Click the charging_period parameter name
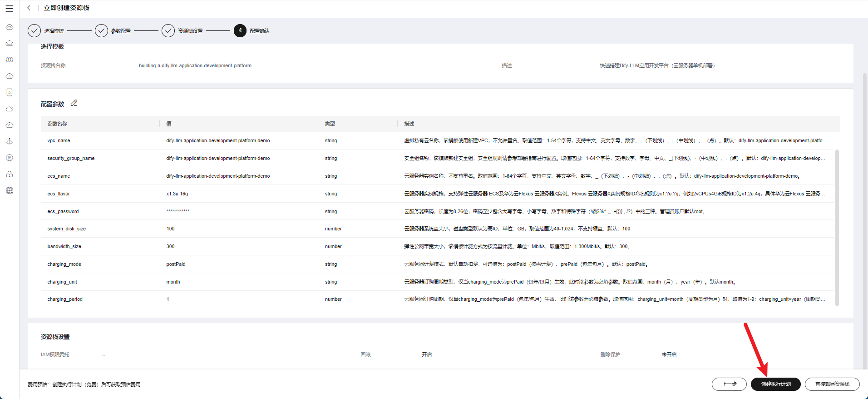 pyautogui.click(x=65, y=299)
